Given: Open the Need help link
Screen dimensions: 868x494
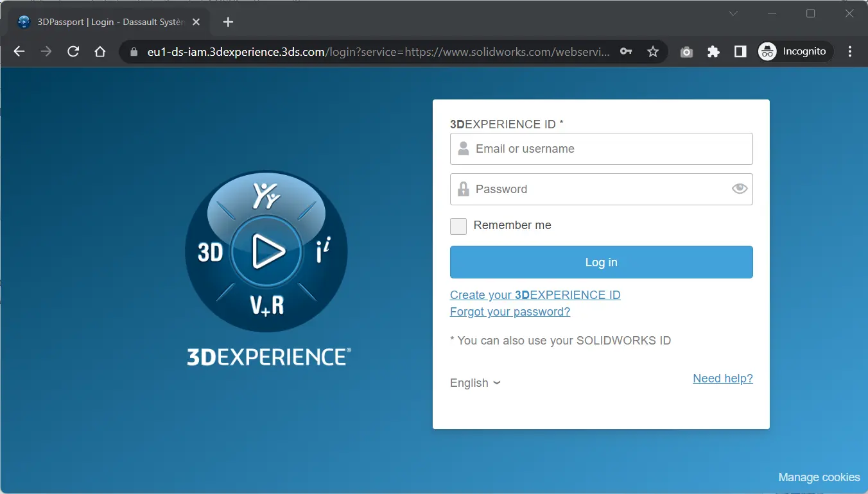Looking at the screenshot, I should [722, 379].
